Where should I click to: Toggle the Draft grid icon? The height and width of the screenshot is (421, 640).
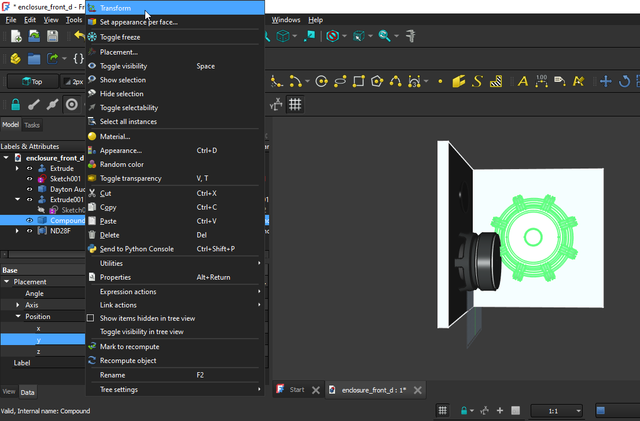(295, 105)
